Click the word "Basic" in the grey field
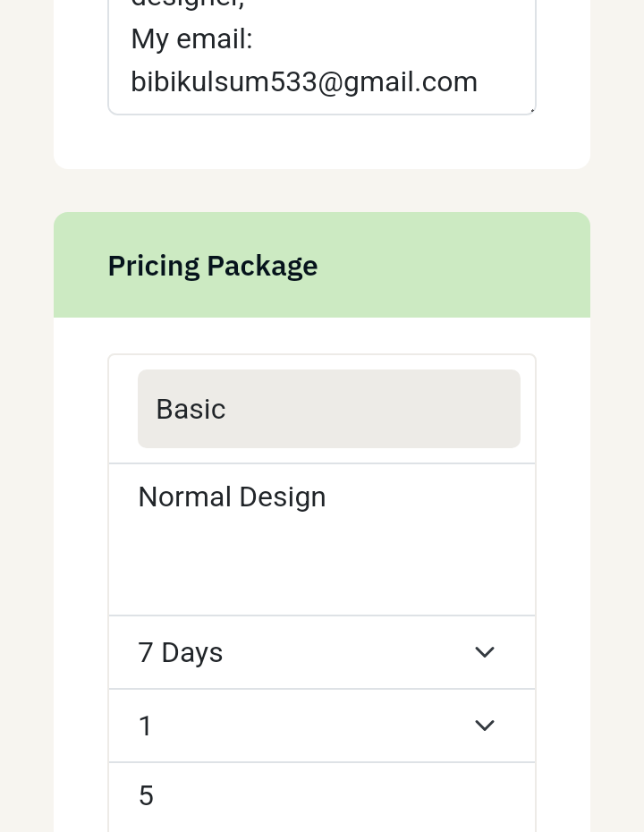This screenshot has width=644, height=832. click(191, 409)
